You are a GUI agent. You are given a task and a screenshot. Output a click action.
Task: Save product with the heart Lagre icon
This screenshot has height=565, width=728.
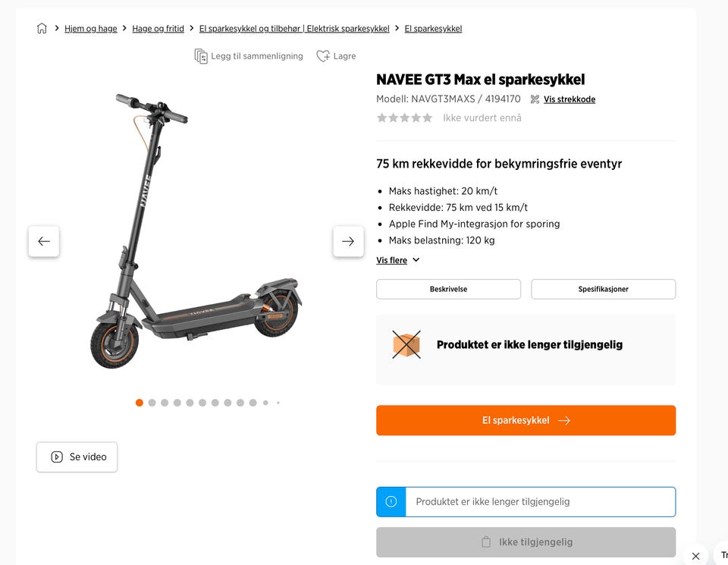[x=323, y=56]
